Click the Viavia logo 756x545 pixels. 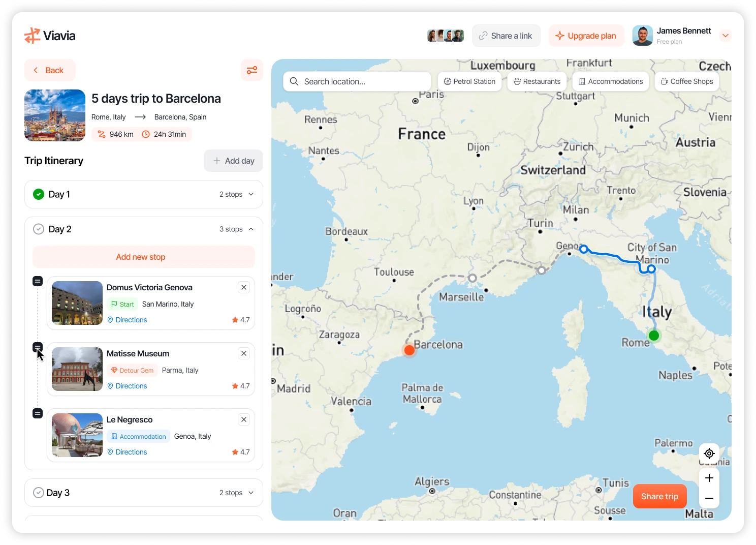click(49, 36)
